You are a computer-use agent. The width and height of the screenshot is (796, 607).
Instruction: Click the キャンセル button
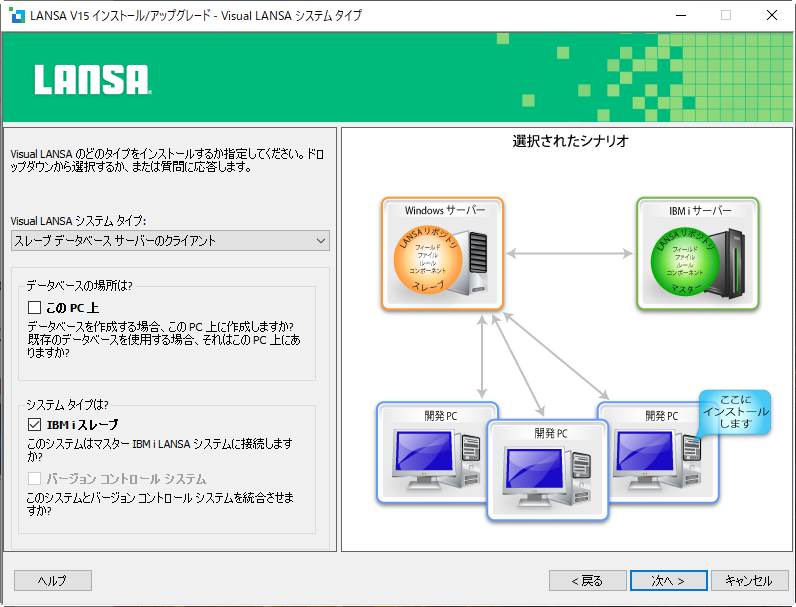coord(750,581)
